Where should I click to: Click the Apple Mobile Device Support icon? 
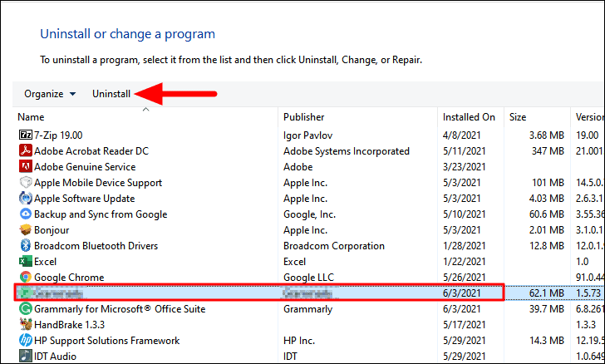(x=26, y=182)
